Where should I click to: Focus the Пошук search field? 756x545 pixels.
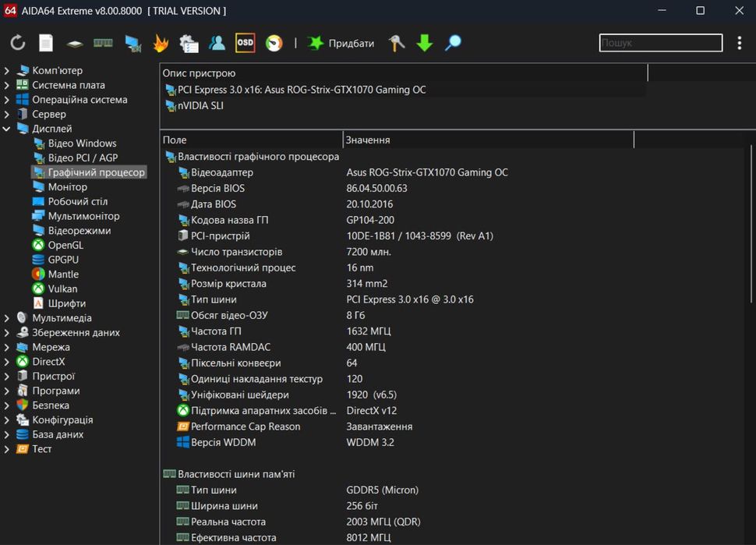[x=661, y=42]
